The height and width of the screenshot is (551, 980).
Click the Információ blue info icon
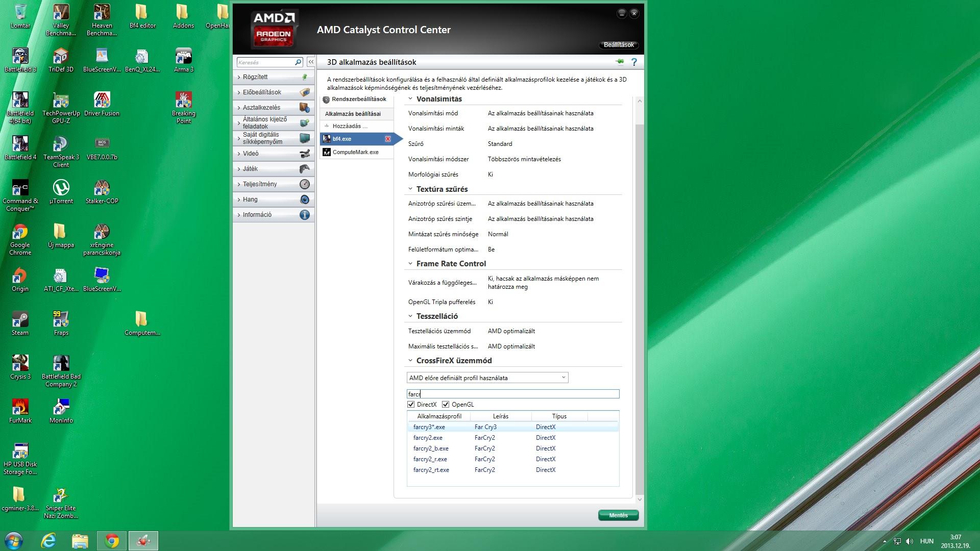[305, 215]
